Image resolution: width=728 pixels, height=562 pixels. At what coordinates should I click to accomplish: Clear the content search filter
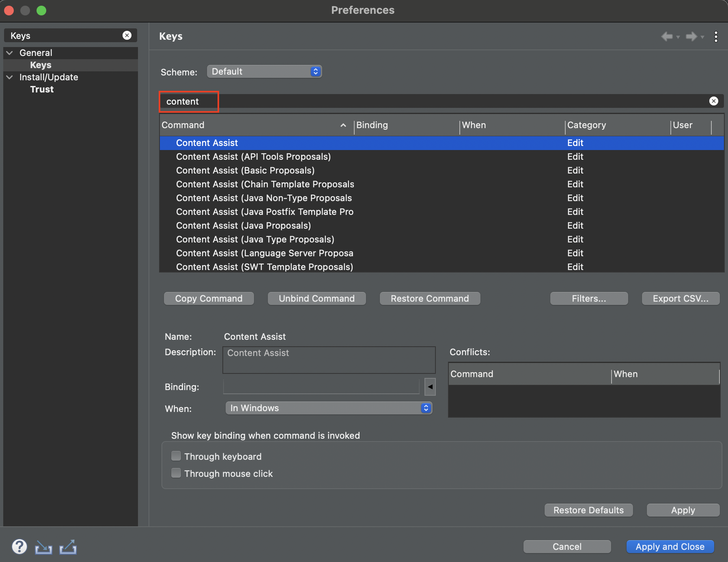click(x=713, y=101)
